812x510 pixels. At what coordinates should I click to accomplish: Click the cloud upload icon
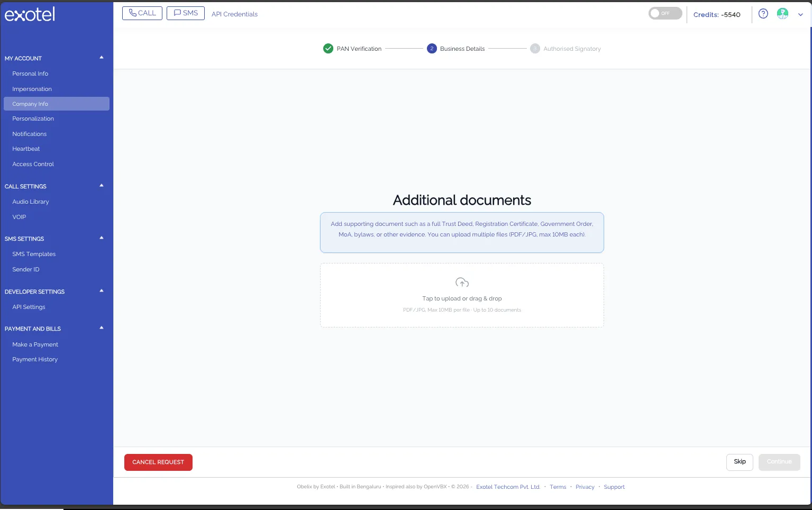pyautogui.click(x=462, y=283)
